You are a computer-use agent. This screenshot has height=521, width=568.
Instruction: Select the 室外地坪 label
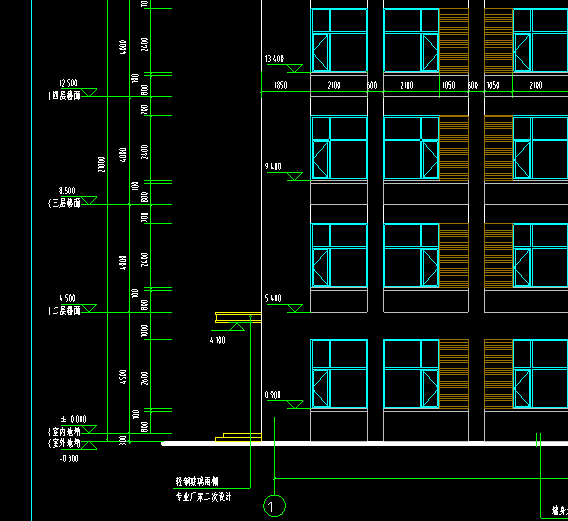64,443
